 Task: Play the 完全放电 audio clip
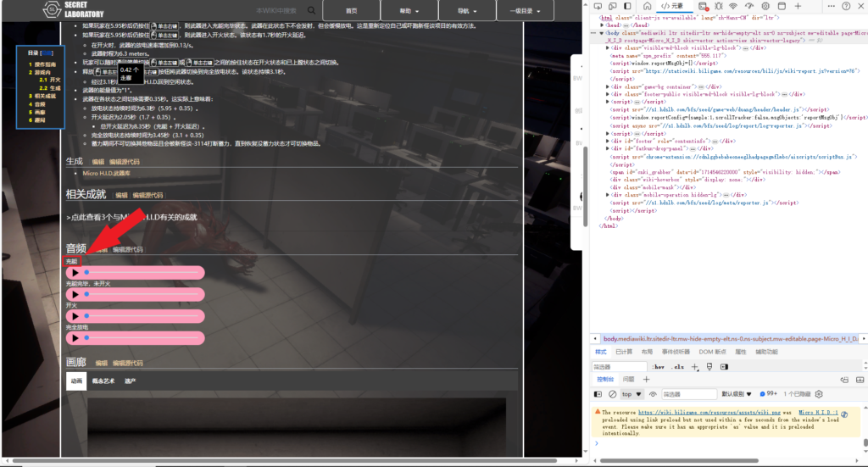tap(75, 338)
